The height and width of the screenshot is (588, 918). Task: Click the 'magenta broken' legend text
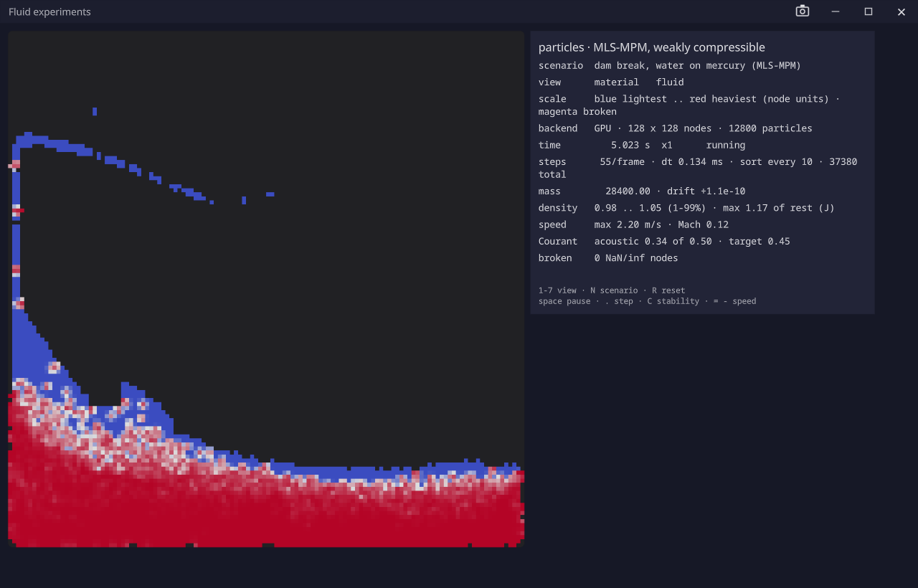tap(577, 112)
